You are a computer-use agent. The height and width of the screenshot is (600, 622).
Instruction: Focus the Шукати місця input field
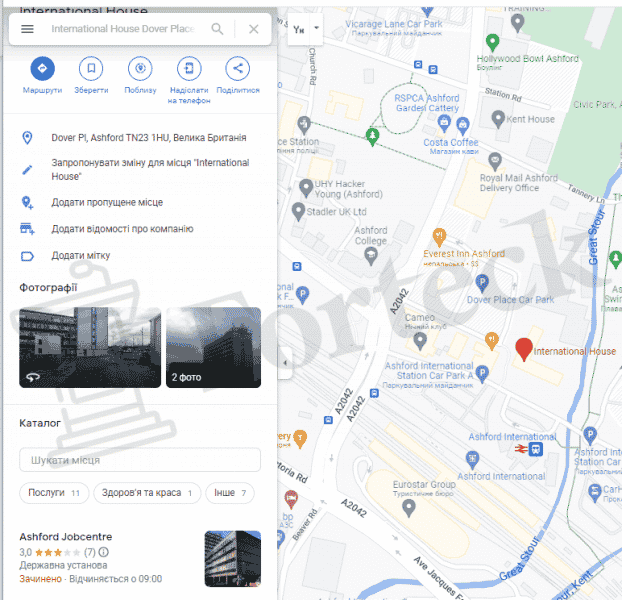(140, 460)
